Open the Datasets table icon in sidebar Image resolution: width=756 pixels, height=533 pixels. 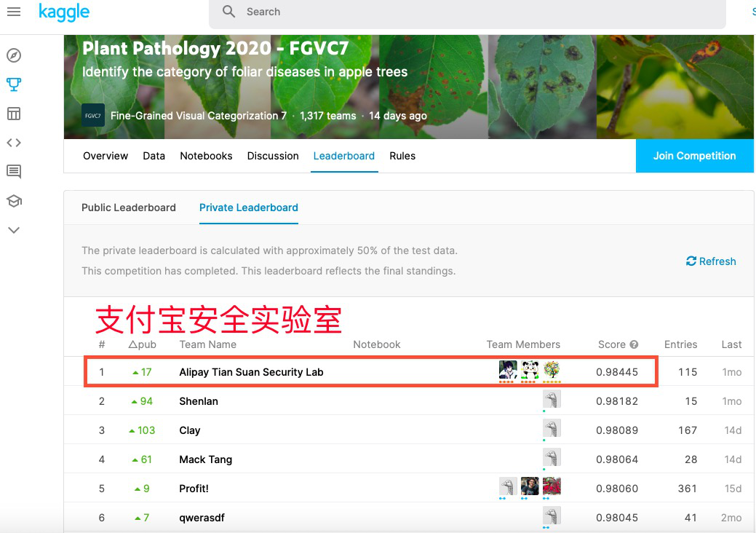[x=14, y=114]
